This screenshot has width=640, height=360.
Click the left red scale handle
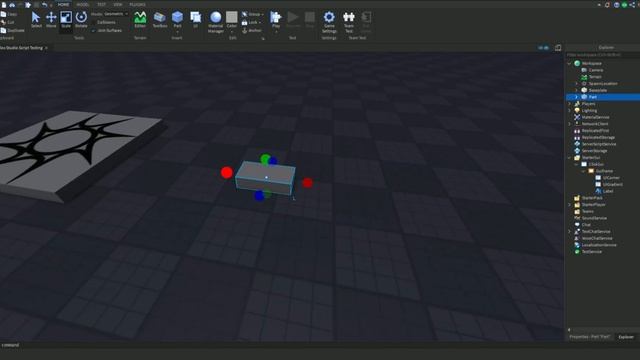[227, 173]
